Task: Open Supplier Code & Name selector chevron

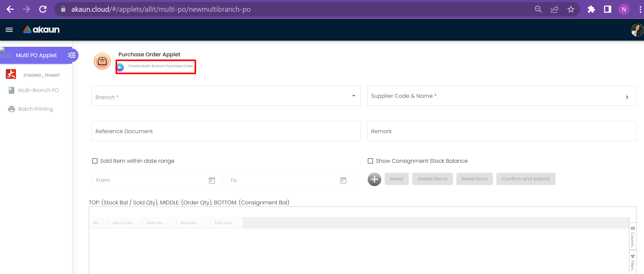Action: 627,97
